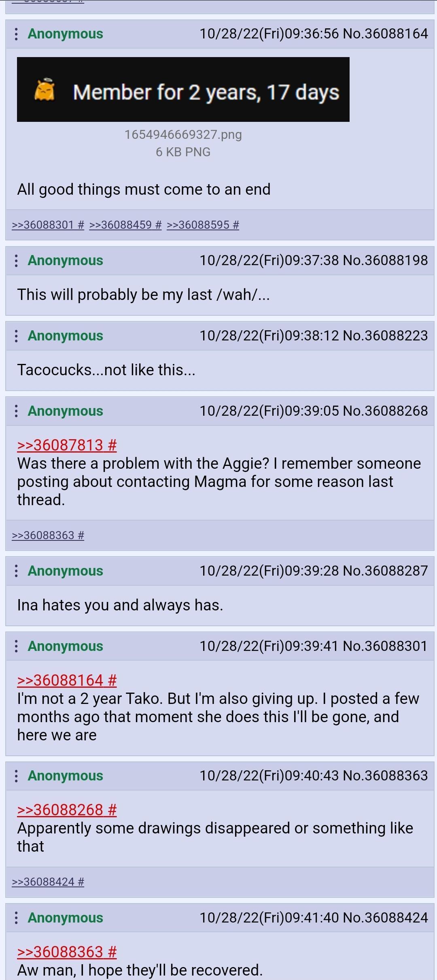Open post menu dots for No.36088287
Screen dimensions: 437x980
click(x=16, y=571)
